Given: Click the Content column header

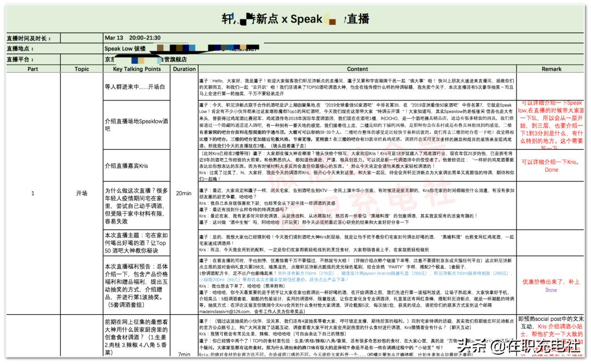Looking at the screenshot, I should click(357, 68).
